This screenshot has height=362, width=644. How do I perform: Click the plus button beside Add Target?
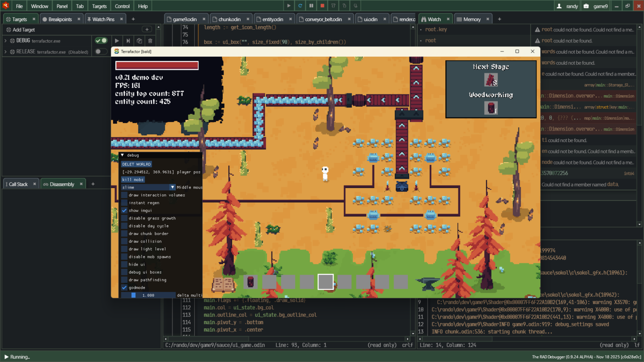[147, 29]
